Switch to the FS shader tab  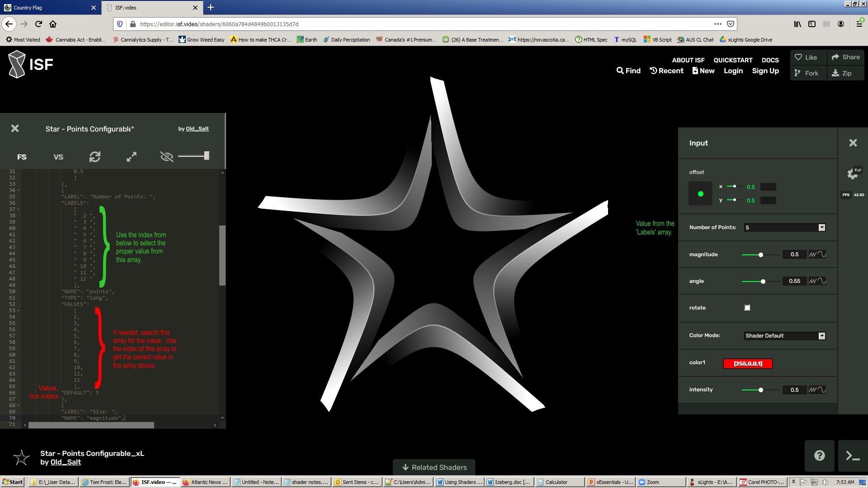(x=22, y=157)
